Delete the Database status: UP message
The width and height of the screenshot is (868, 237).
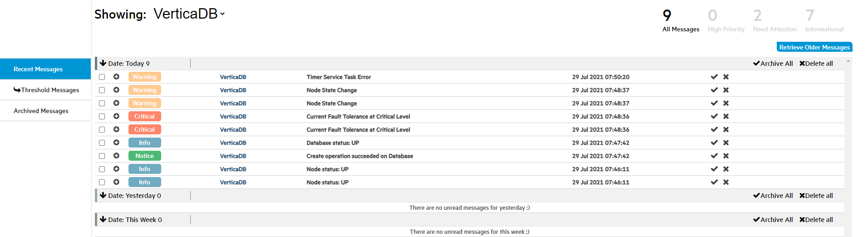click(726, 143)
